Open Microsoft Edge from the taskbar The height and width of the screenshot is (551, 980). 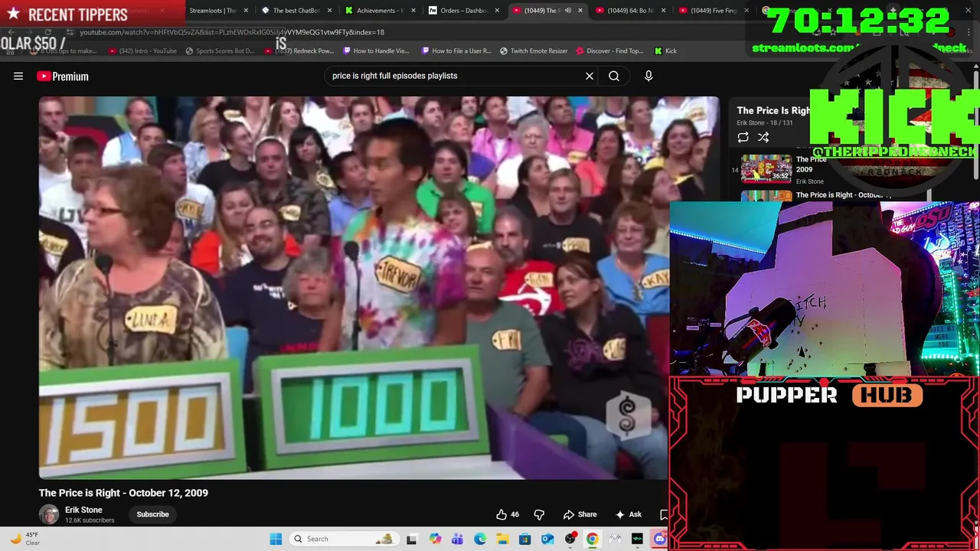click(x=480, y=539)
